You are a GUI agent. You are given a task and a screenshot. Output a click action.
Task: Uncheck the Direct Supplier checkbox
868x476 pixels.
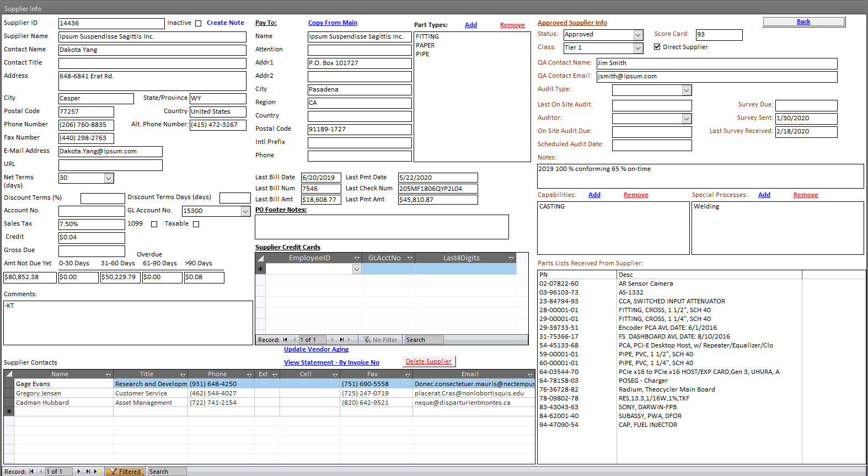(x=657, y=47)
